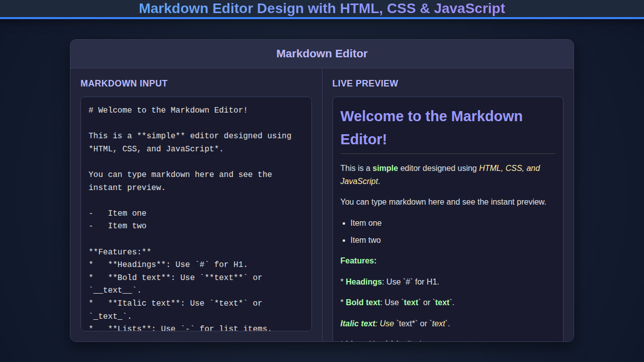Screen dimensions: 644x362
Task: Select the LIVE PREVIEW section header
Action: [x=365, y=83]
